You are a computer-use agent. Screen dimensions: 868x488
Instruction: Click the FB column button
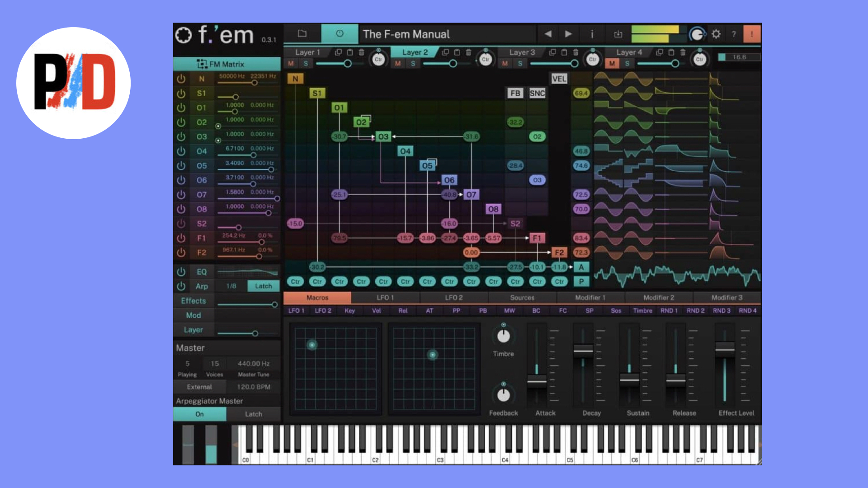tap(515, 93)
